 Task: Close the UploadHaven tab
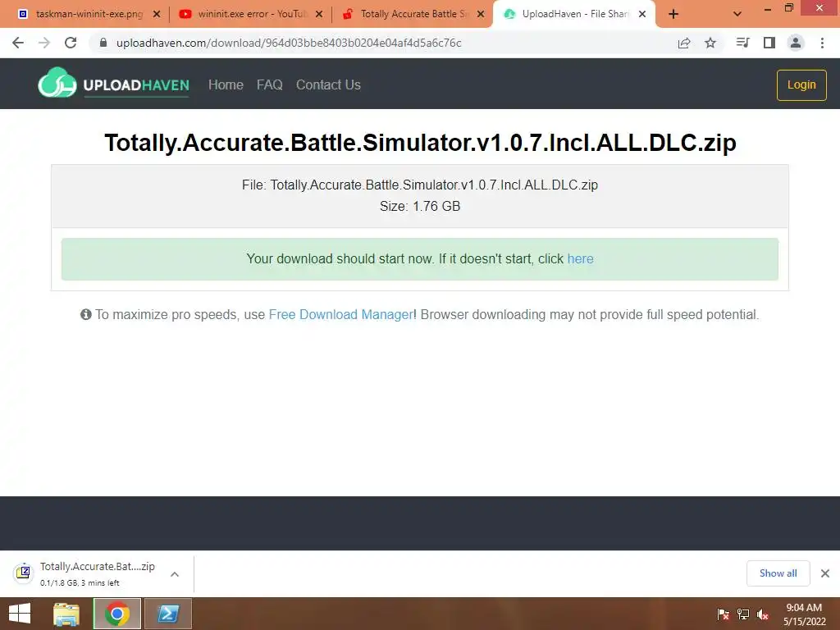click(642, 15)
